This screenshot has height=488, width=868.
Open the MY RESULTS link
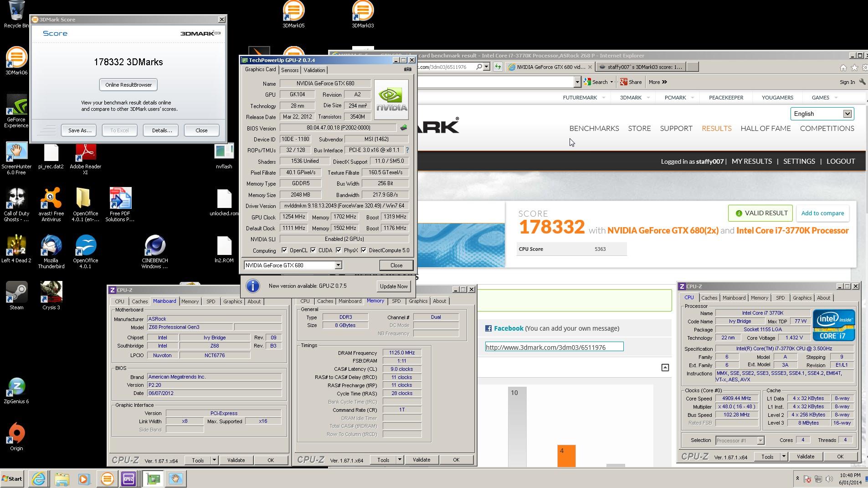coord(751,161)
